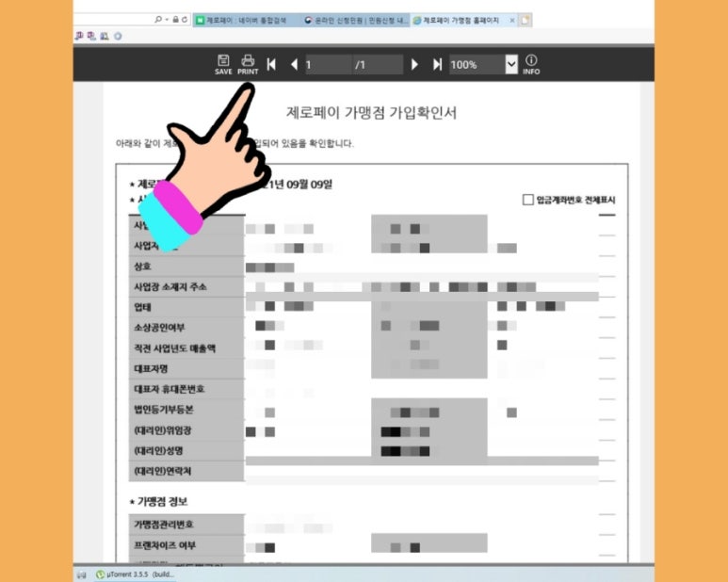Image resolution: width=728 pixels, height=582 pixels.
Task: Click the first favorites bar icon
Action: [x=79, y=36]
